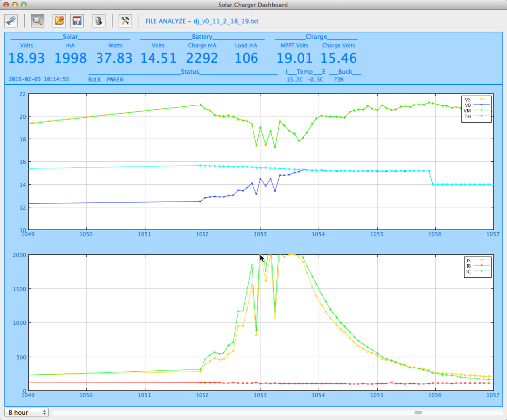Open the 8 hour time range dropdown
507x420 pixels.
[x=27, y=412]
